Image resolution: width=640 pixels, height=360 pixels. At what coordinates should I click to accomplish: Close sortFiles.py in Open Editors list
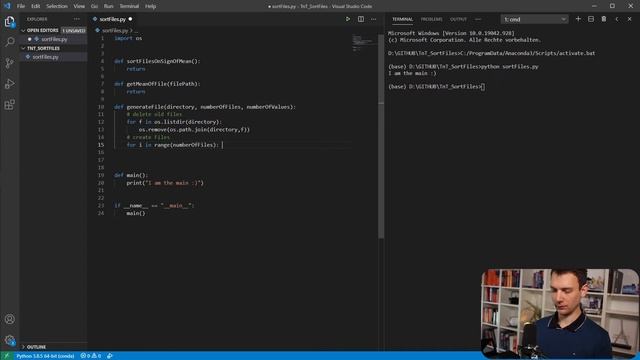tap(29, 39)
